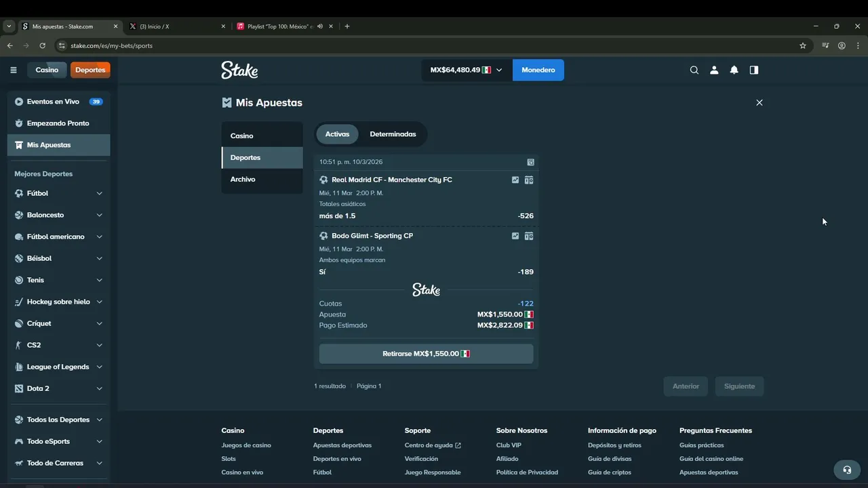Close the Mis Apuestas dialog

click(x=759, y=102)
